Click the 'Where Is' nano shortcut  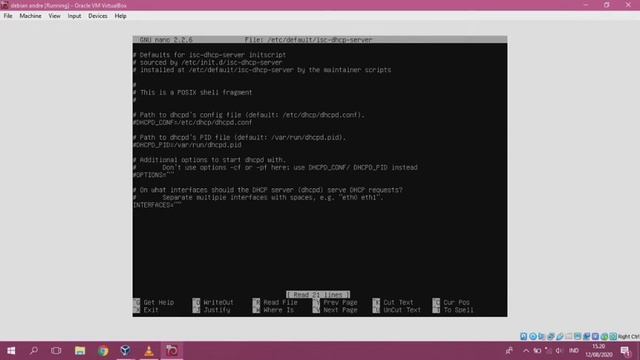pyautogui.click(x=273, y=310)
